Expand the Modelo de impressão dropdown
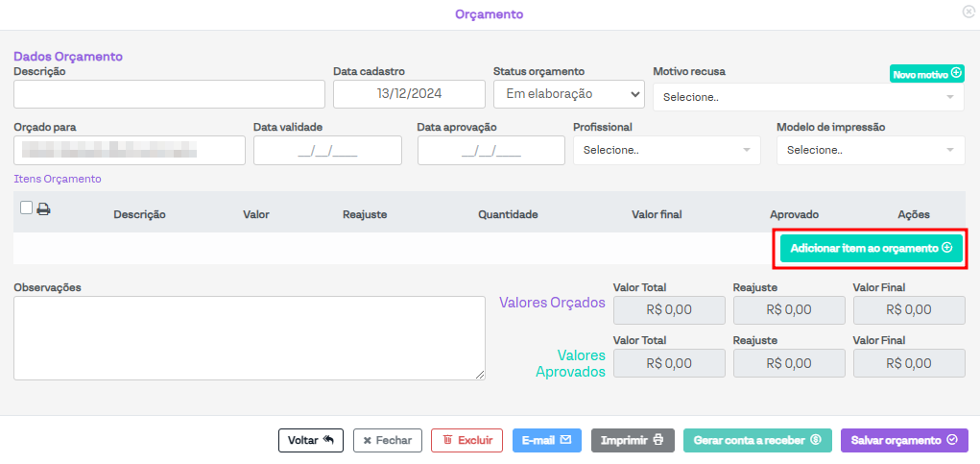This screenshot has width=980, height=464. tap(870, 150)
